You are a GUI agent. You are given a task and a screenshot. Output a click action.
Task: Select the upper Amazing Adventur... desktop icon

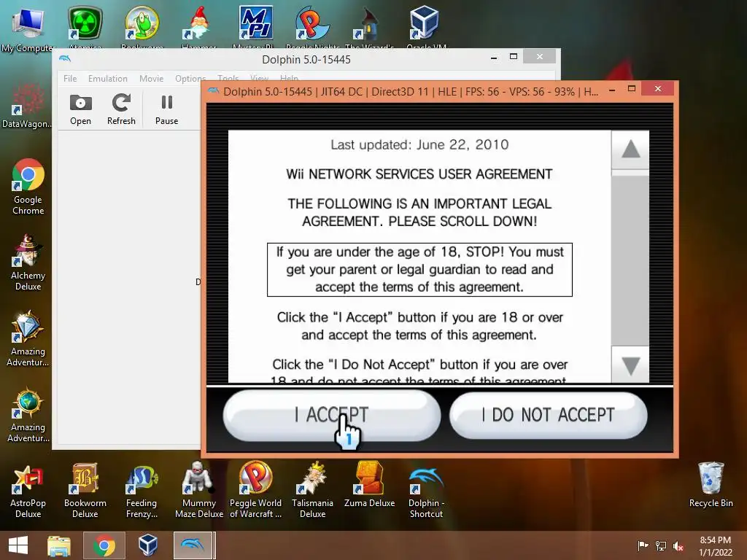click(28, 338)
